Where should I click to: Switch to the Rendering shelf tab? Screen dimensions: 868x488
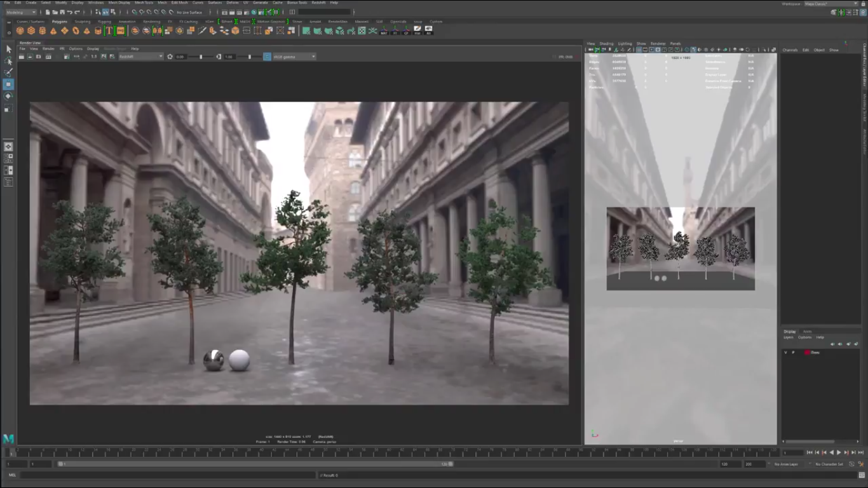coord(151,22)
